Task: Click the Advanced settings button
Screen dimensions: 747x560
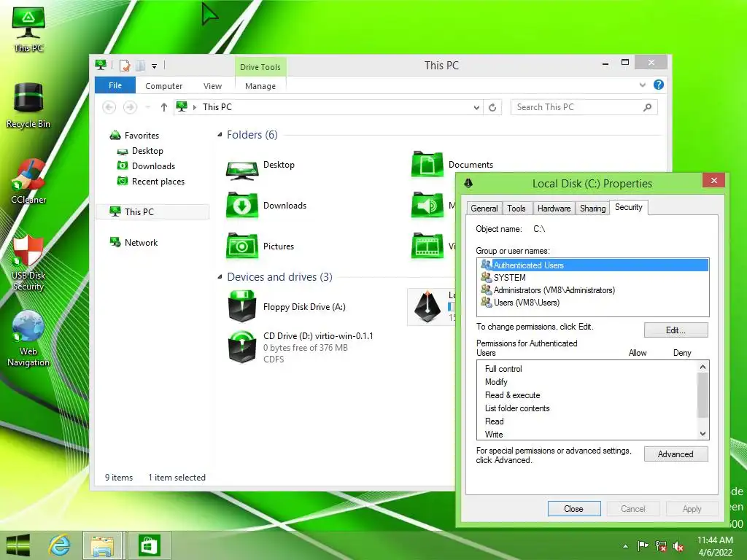Action: coord(676,454)
